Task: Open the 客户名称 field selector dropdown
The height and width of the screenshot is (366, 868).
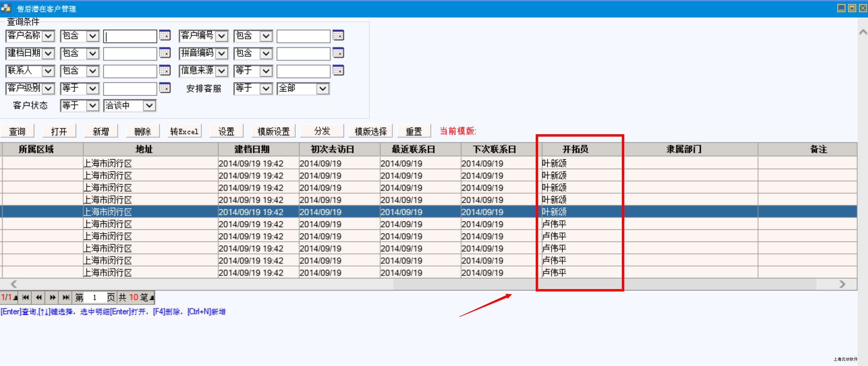Action: tap(48, 36)
